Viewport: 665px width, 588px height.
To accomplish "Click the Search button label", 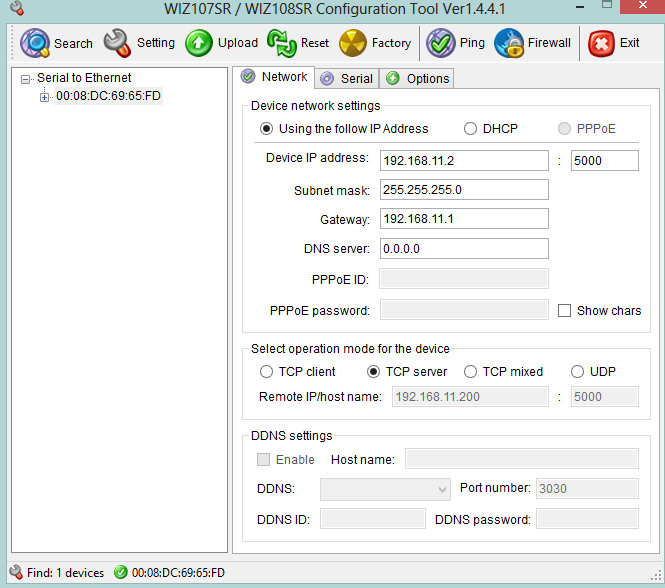I will (x=73, y=44).
